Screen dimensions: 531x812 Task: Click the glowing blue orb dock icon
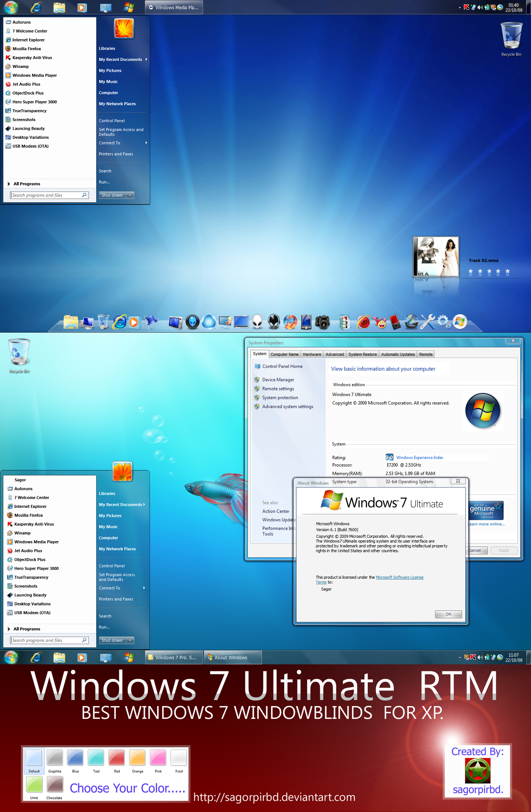pyautogui.click(x=209, y=322)
